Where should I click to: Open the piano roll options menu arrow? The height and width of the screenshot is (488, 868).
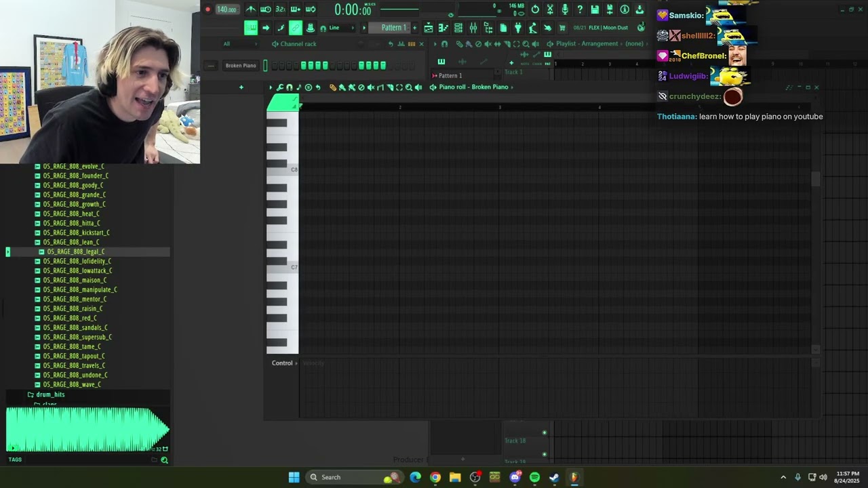point(271,87)
